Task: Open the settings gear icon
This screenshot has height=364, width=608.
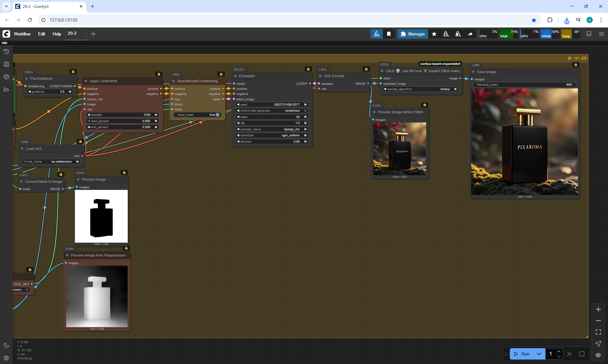Action: [6, 358]
